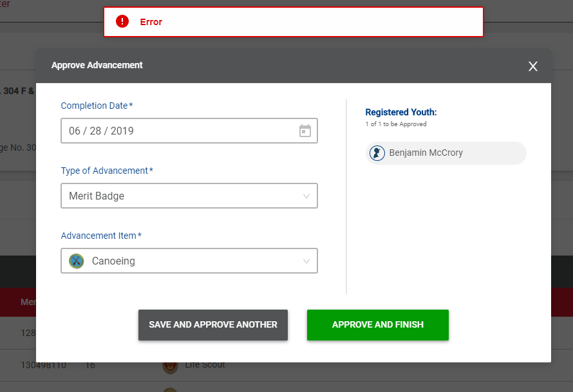Viewport: 573px width, 392px height.
Task: Click the rank badge icon below Life Scout
Action: tap(170, 389)
